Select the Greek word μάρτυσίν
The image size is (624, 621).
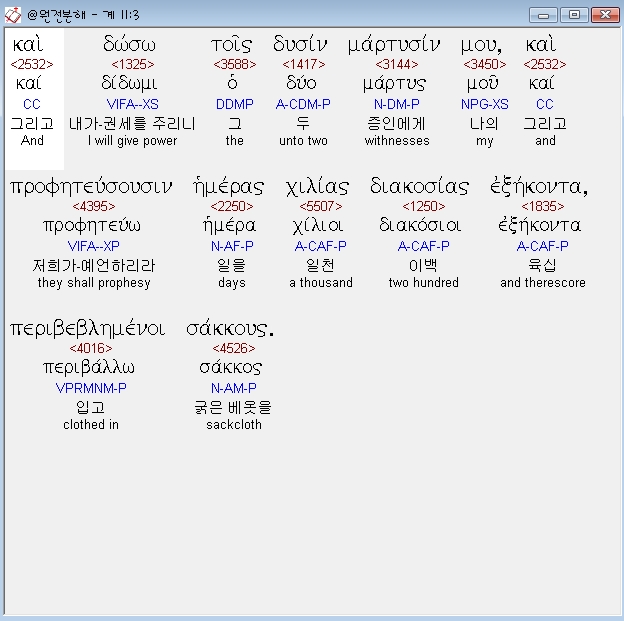[394, 45]
